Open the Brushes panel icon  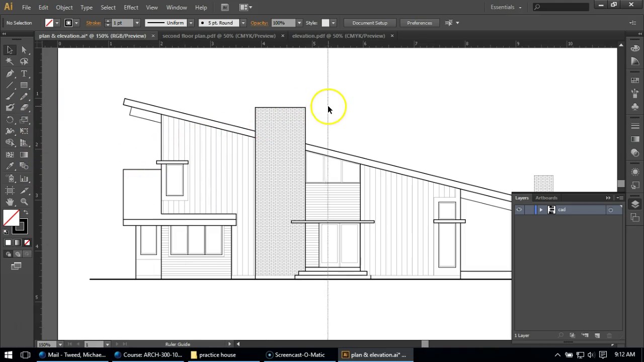click(635, 93)
